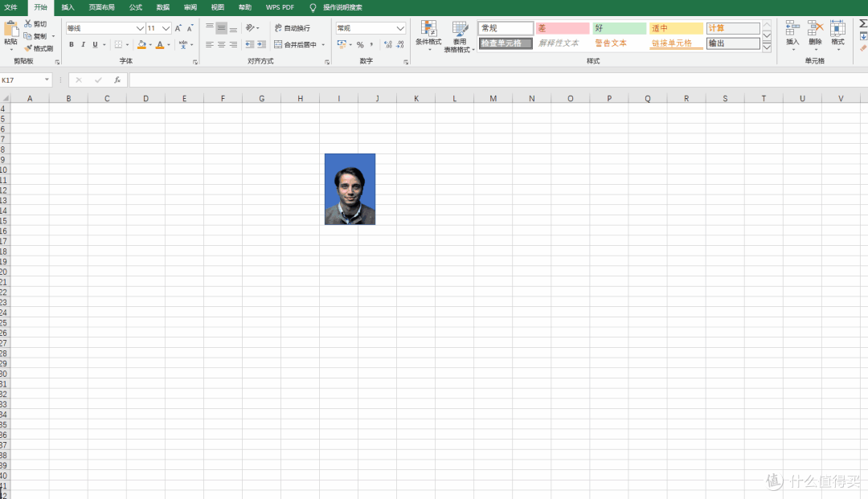Switch to the Data (数据) tab
The image size is (868, 499).
(162, 7)
